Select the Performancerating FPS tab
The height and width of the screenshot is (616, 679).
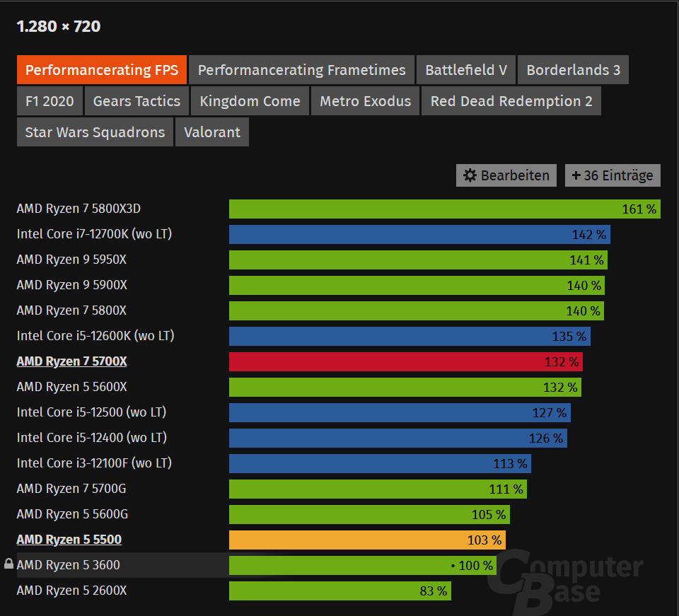pyautogui.click(x=102, y=70)
